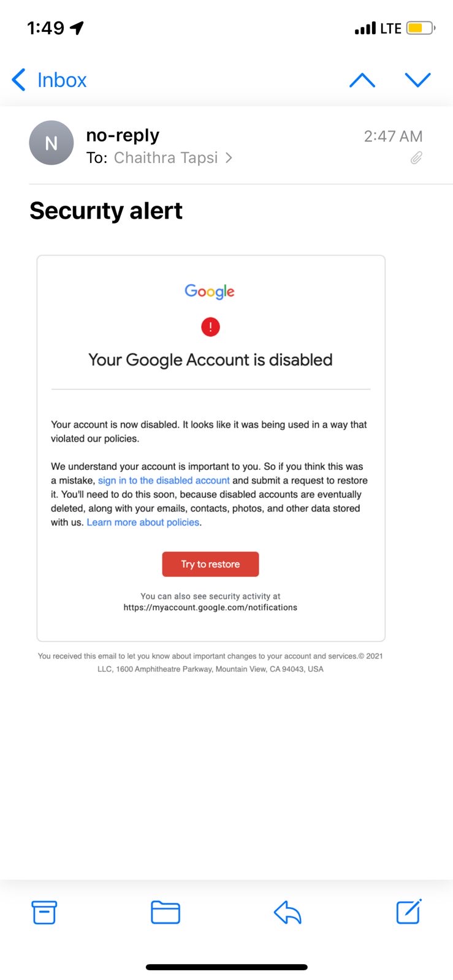Tap the no-reply sender name

[x=123, y=135]
